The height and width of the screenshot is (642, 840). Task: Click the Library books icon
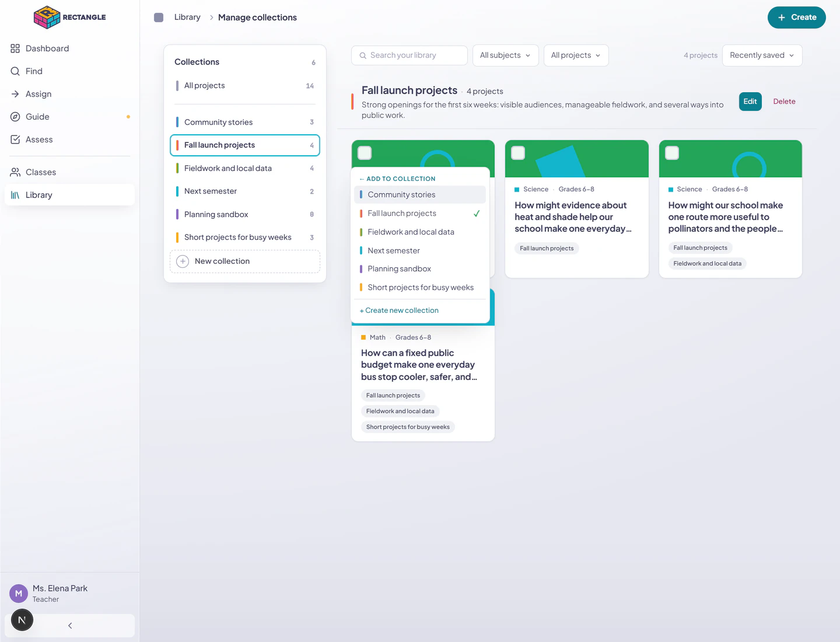tap(15, 195)
